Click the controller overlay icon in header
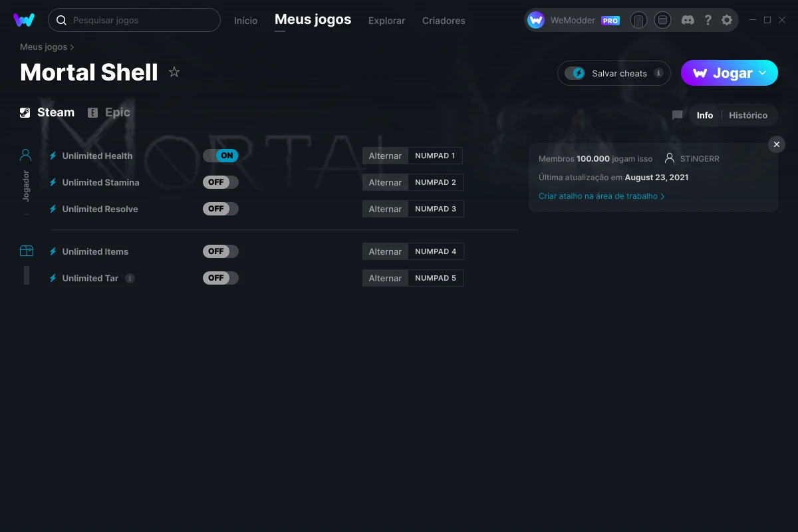 (662, 20)
